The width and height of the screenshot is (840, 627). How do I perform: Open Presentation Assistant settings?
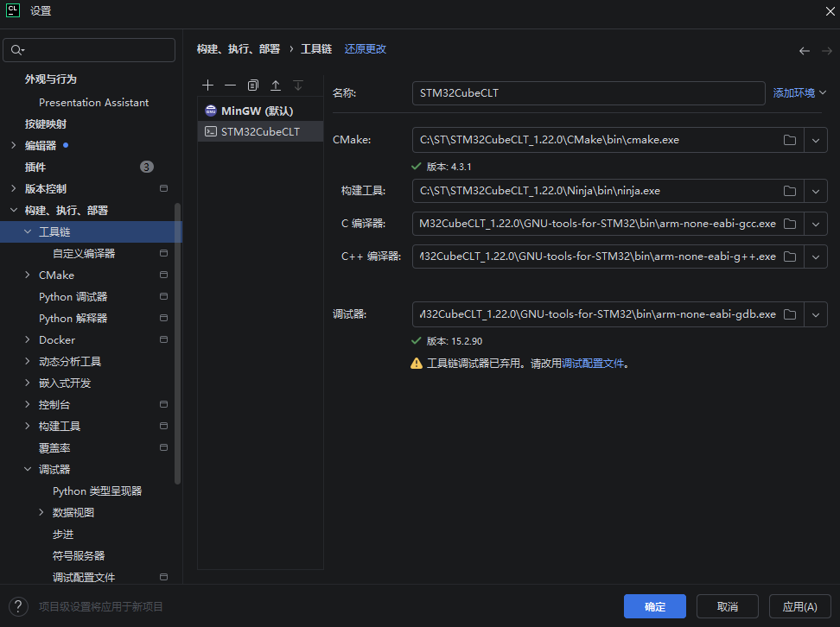93,102
